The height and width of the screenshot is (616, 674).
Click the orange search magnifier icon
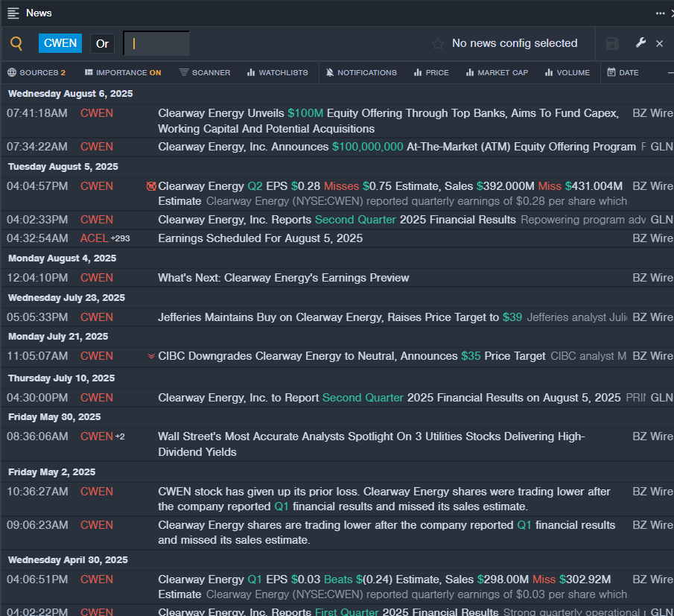coord(16,43)
